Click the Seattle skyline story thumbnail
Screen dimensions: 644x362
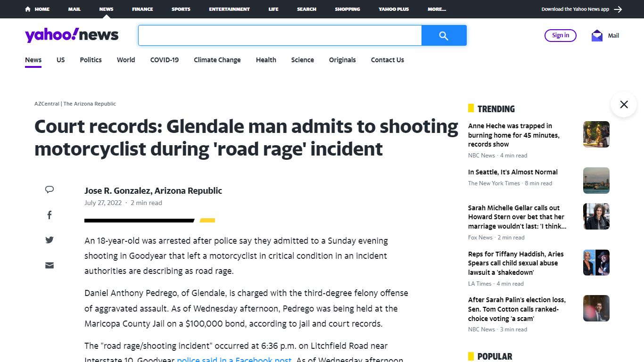click(596, 181)
